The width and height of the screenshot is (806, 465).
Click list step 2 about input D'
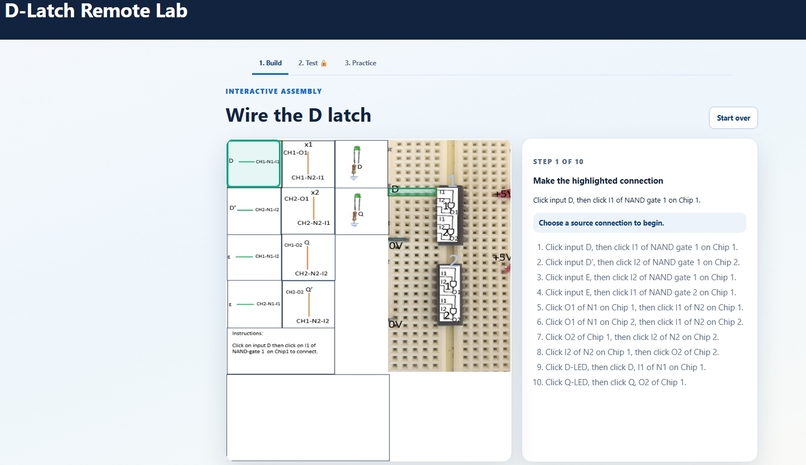point(638,262)
